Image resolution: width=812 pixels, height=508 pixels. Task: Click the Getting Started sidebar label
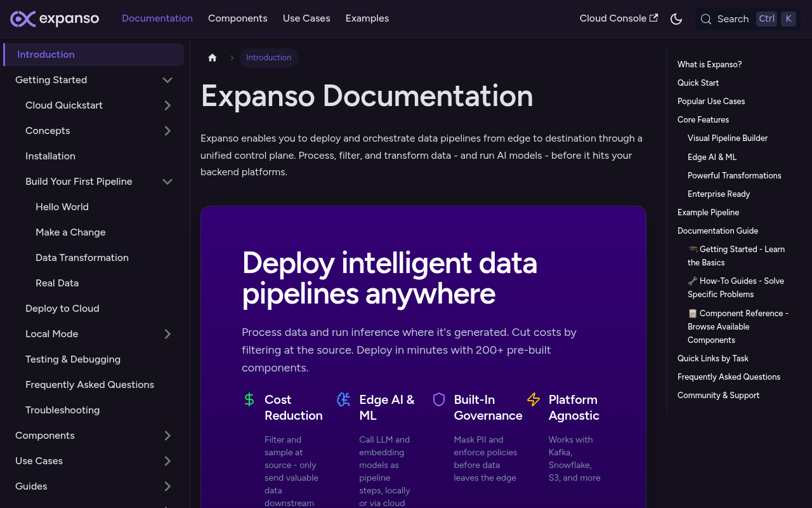(x=51, y=80)
